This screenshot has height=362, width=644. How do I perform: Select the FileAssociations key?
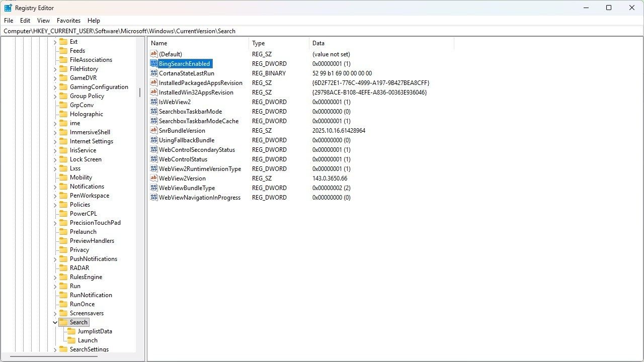(91, 60)
